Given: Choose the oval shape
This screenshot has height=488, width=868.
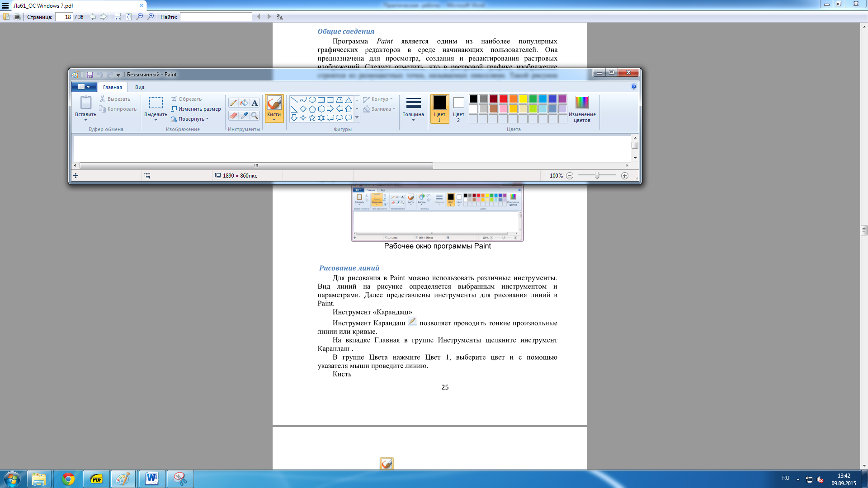Looking at the screenshot, I should (x=312, y=100).
